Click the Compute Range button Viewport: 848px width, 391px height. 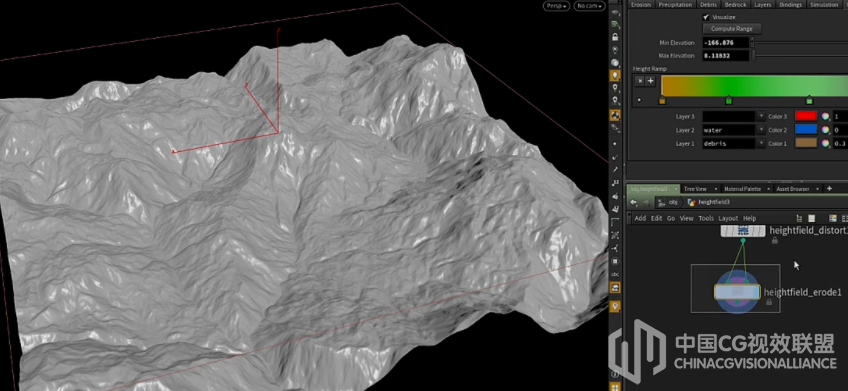click(732, 29)
